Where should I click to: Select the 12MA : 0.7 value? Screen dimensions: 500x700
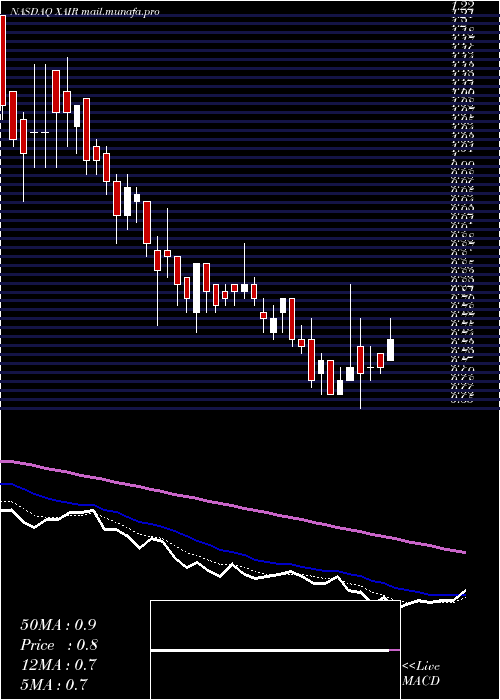pyautogui.click(x=58, y=665)
